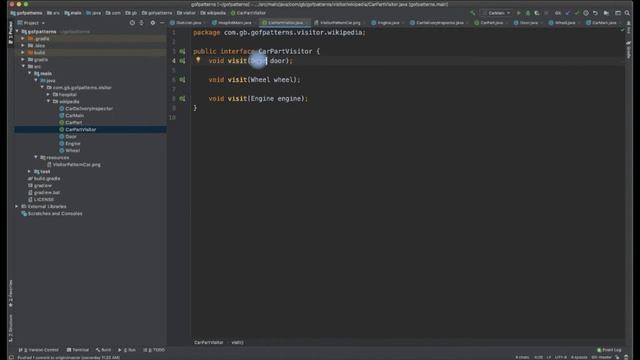Viewport: 640px width, 360px height.
Task: Click the locate current file target icon
Action: 132,23
